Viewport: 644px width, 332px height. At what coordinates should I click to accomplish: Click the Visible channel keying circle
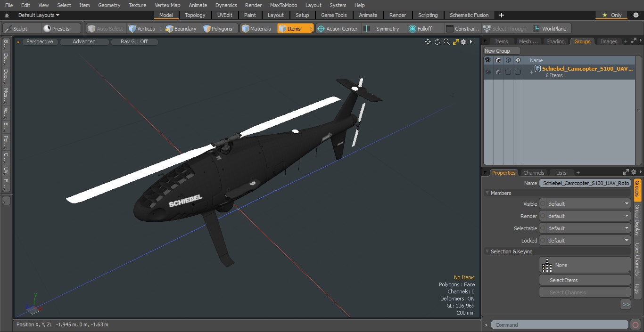[x=543, y=204]
